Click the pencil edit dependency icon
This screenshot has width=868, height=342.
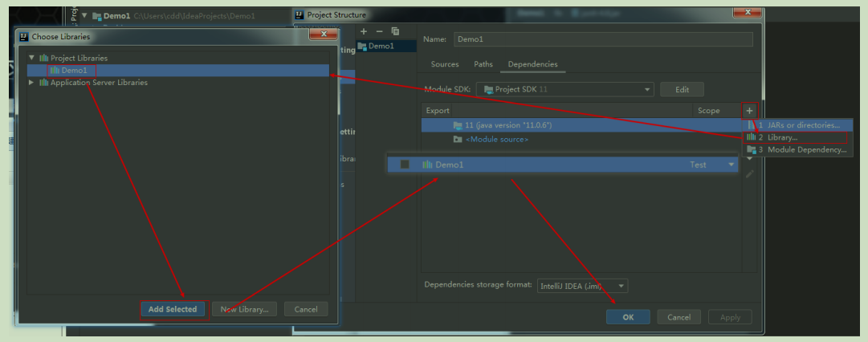749,173
